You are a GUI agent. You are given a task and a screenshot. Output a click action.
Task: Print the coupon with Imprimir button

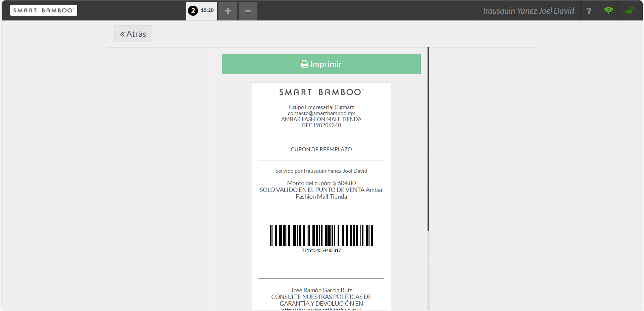[x=321, y=64]
